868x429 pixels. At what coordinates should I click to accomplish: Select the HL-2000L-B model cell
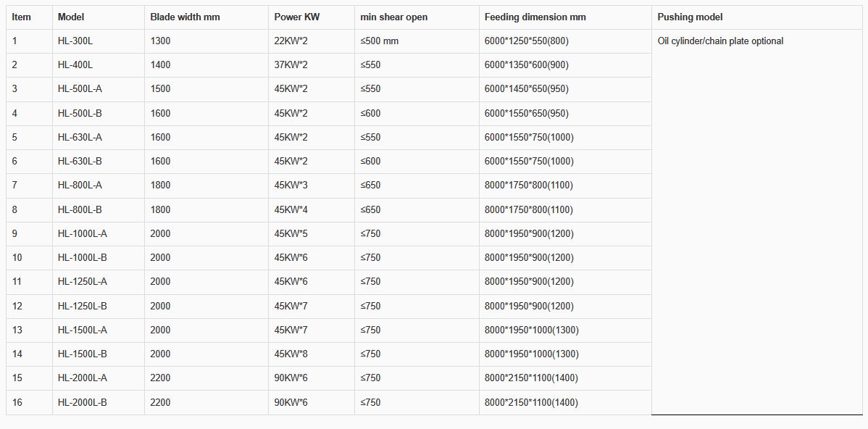tap(83, 402)
